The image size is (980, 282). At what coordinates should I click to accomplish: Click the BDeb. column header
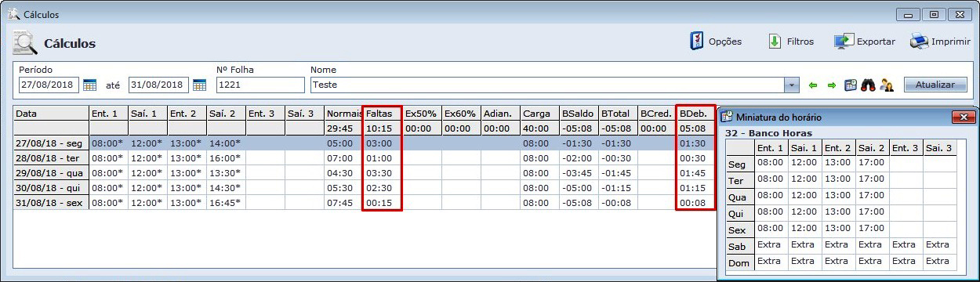tap(695, 114)
